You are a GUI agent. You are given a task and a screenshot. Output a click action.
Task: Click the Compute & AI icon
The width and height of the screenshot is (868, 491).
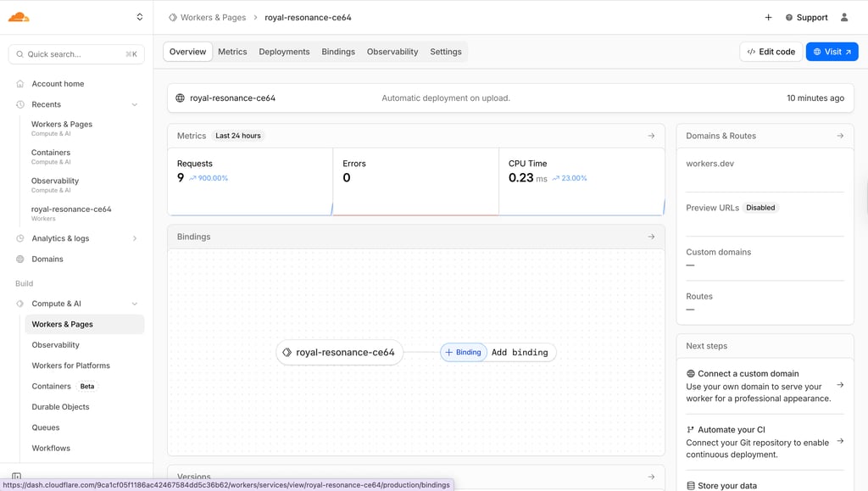[x=20, y=304]
